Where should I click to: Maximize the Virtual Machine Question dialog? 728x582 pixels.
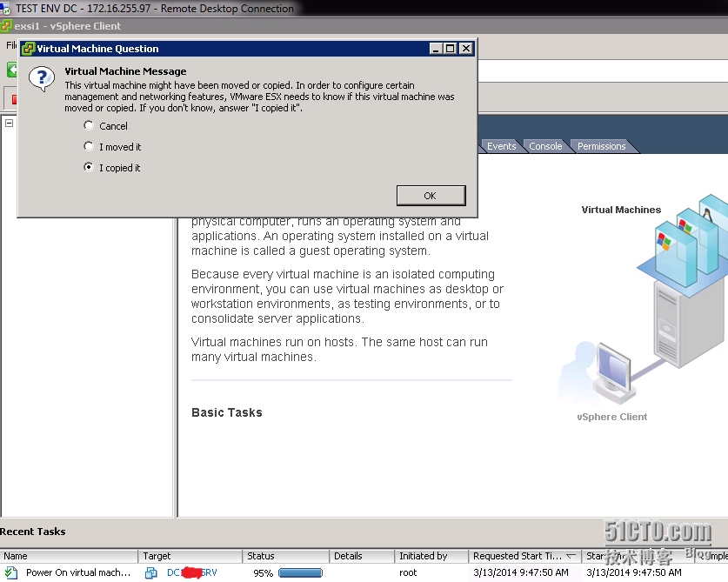click(451, 49)
